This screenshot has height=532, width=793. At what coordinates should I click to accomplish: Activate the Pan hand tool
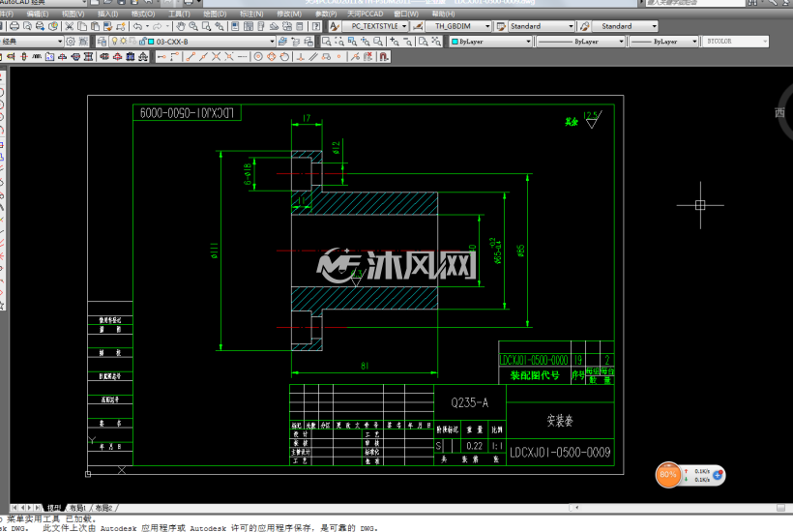click(x=181, y=26)
